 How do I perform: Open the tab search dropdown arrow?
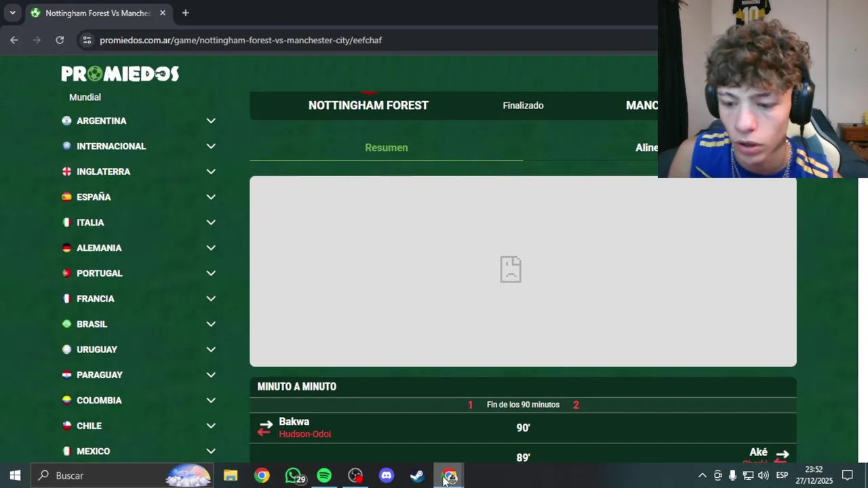tap(12, 13)
